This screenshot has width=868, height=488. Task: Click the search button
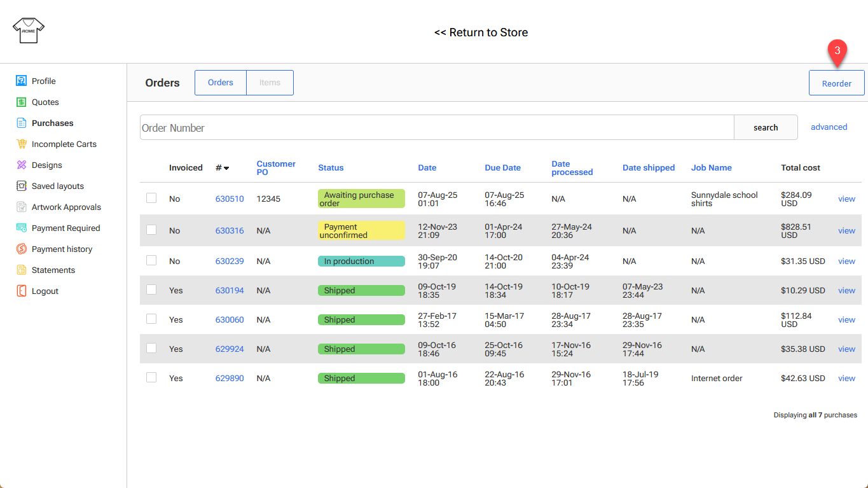(x=766, y=127)
